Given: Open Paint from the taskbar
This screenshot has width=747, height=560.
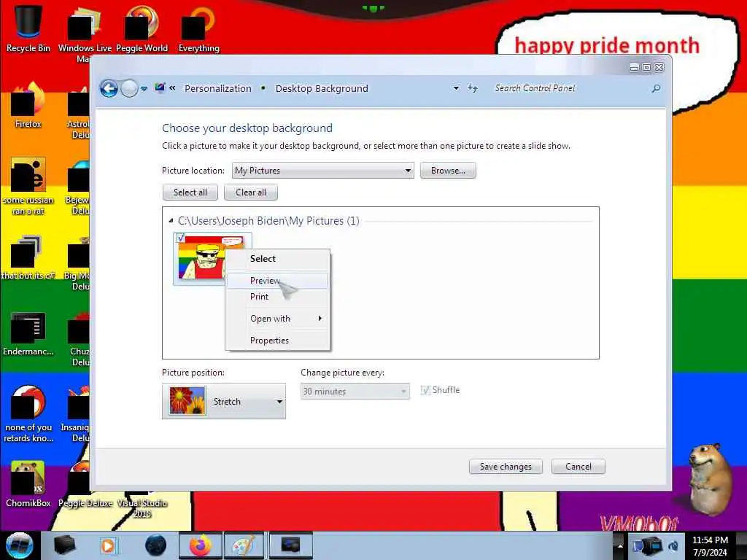Looking at the screenshot, I should pyautogui.click(x=243, y=545).
